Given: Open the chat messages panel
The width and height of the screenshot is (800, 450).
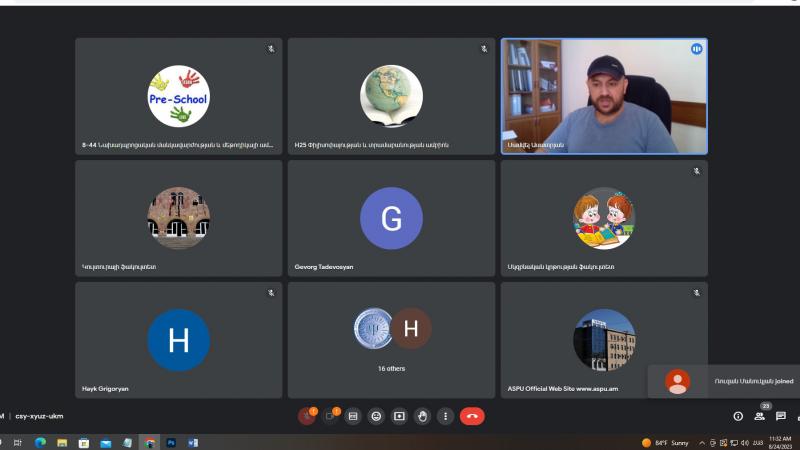Looking at the screenshot, I should pos(780,416).
